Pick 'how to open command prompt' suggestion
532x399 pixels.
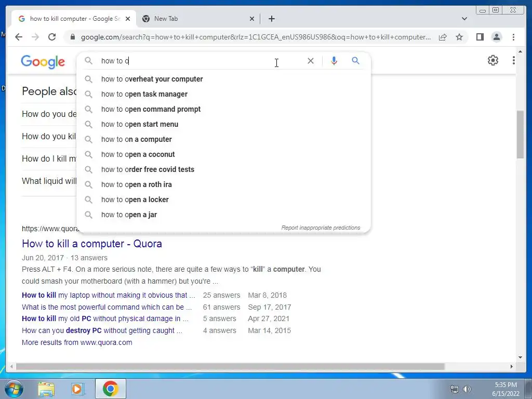[223, 109]
